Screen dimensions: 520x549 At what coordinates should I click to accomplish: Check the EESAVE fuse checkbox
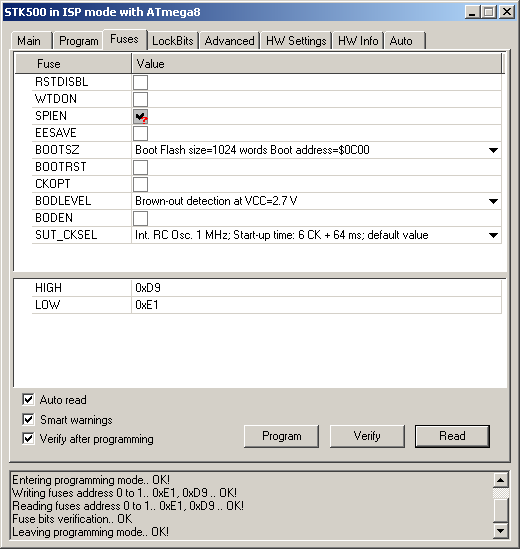(x=140, y=133)
